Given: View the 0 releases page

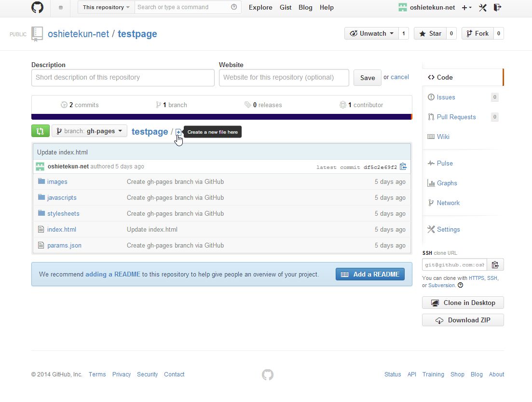Looking at the screenshot, I should [x=263, y=105].
